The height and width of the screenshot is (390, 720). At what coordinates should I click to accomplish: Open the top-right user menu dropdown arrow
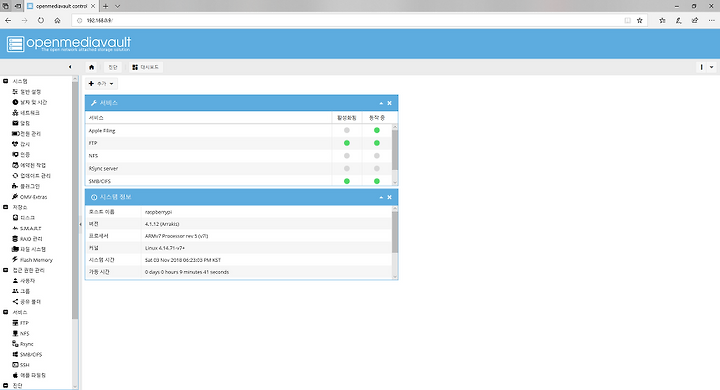[711, 67]
